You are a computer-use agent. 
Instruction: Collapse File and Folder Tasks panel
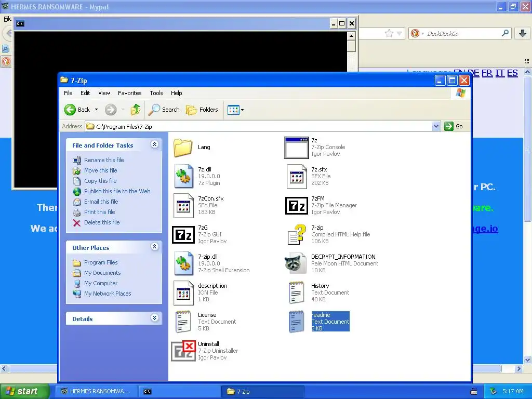(x=154, y=144)
